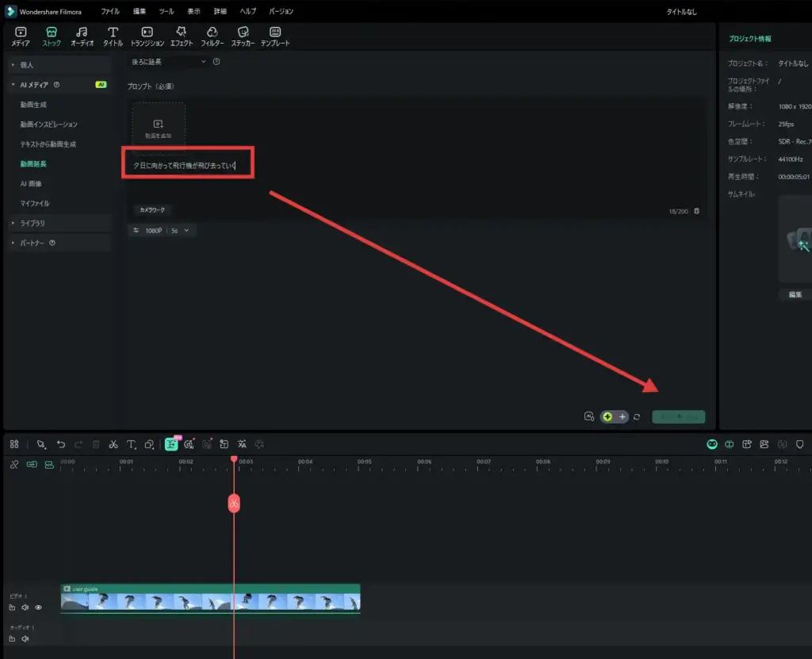Click the red playhead handle on the ruler
The height and width of the screenshot is (659, 812).
233,459
